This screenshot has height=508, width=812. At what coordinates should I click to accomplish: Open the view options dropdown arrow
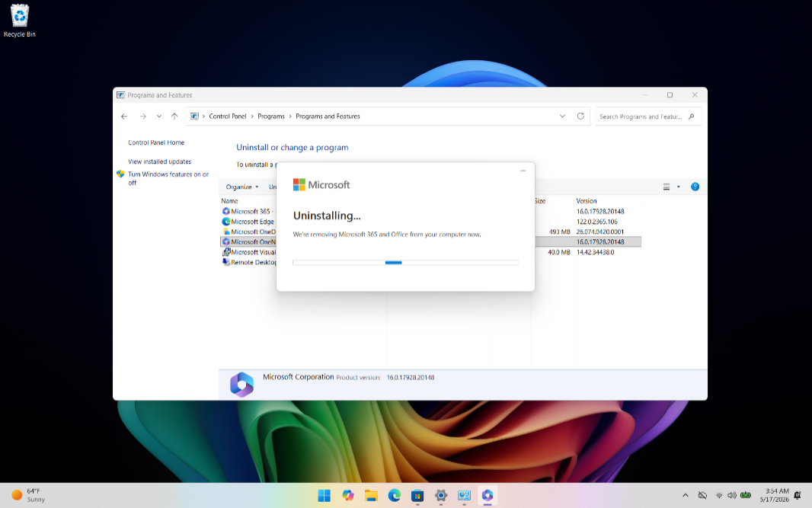click(x=679, y=187)
